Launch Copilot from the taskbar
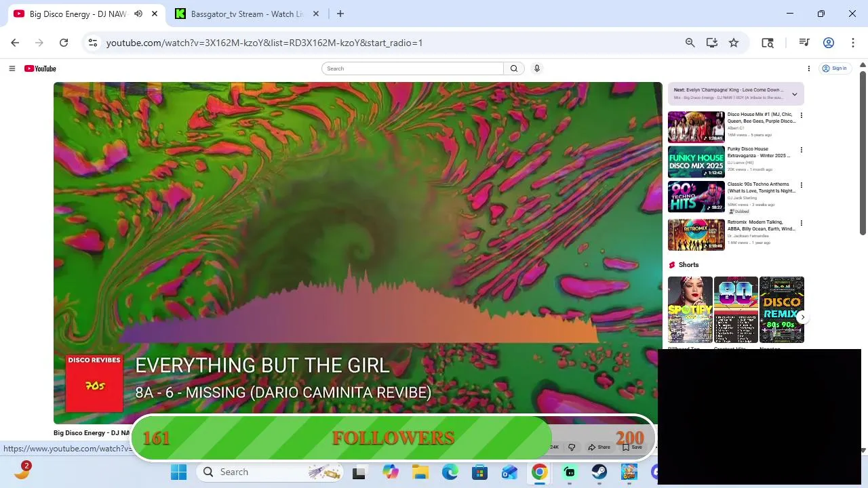Screen dimensions: 868x488 pos(390,472)
